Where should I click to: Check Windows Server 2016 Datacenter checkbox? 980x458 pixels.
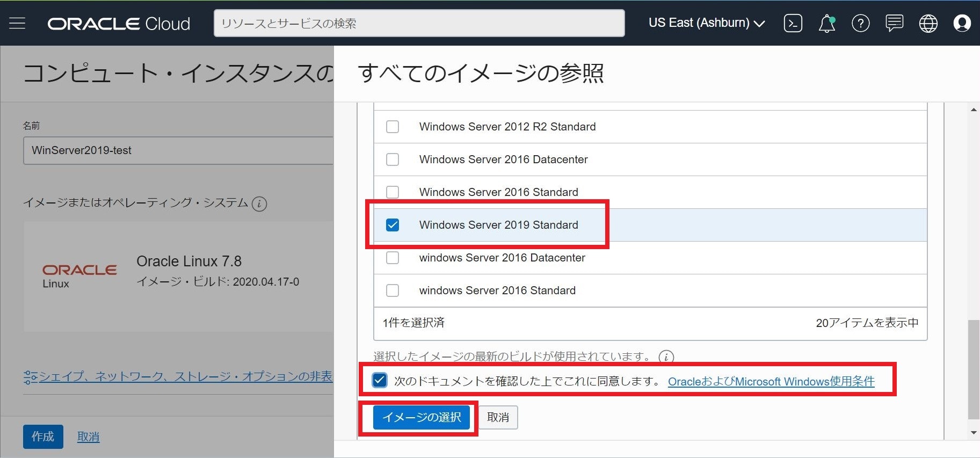point(393,159)
